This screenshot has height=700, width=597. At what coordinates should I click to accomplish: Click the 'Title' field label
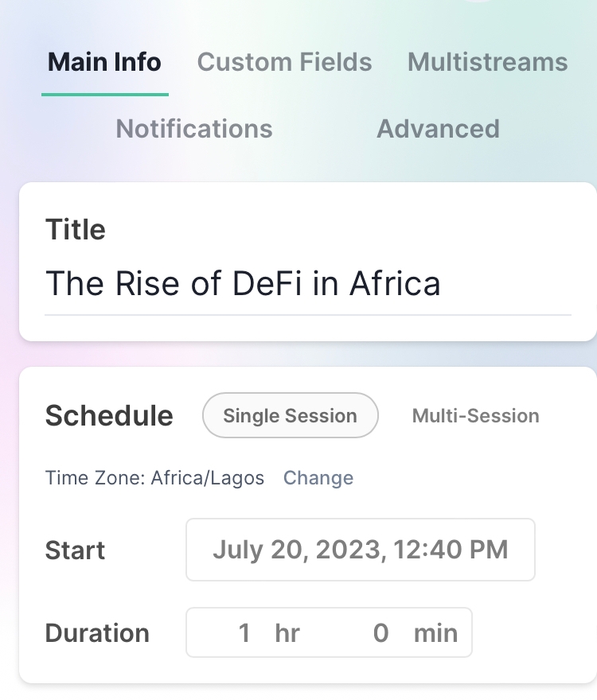tap(76, 230)
